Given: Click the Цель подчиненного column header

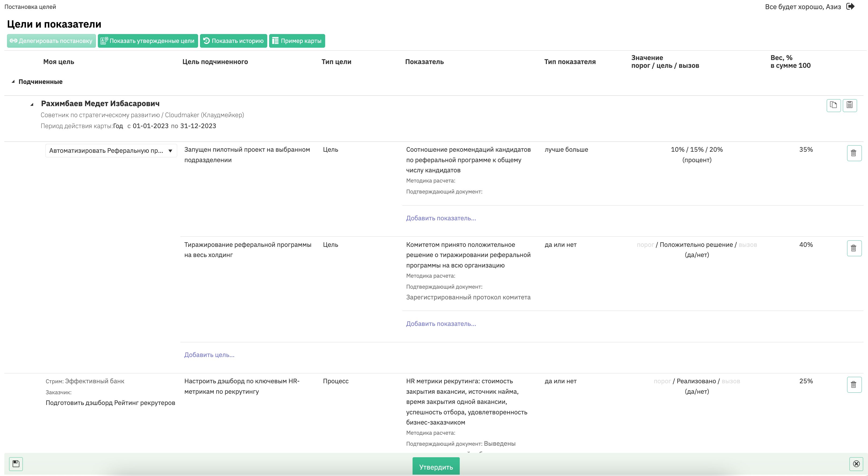Looking at the screenshot, I should (215, 62).
